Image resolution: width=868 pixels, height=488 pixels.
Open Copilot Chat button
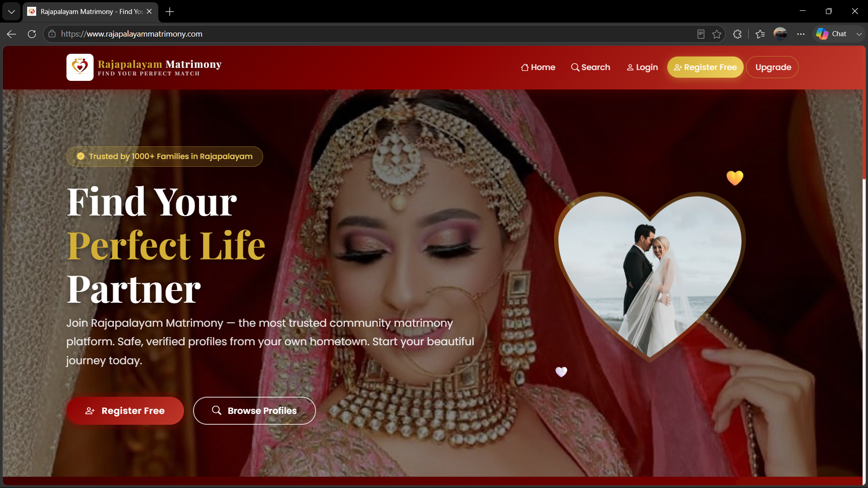click(x=831, y=34)
